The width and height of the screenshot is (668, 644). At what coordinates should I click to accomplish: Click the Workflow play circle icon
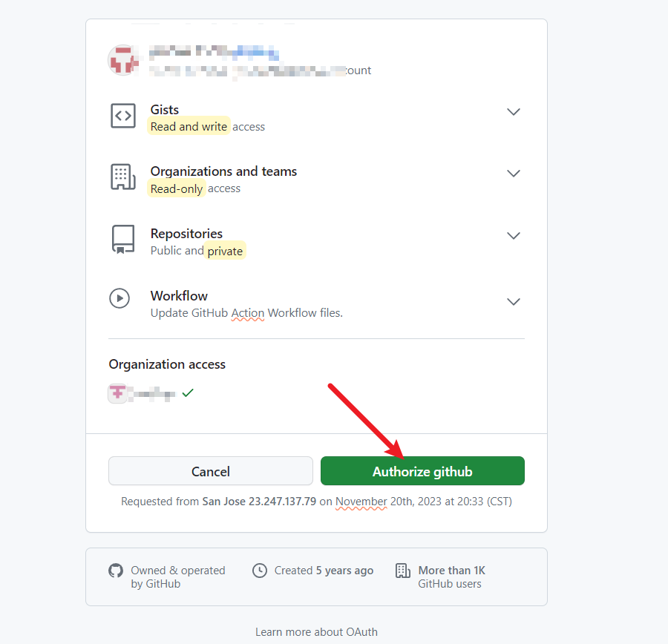[119, 298]
